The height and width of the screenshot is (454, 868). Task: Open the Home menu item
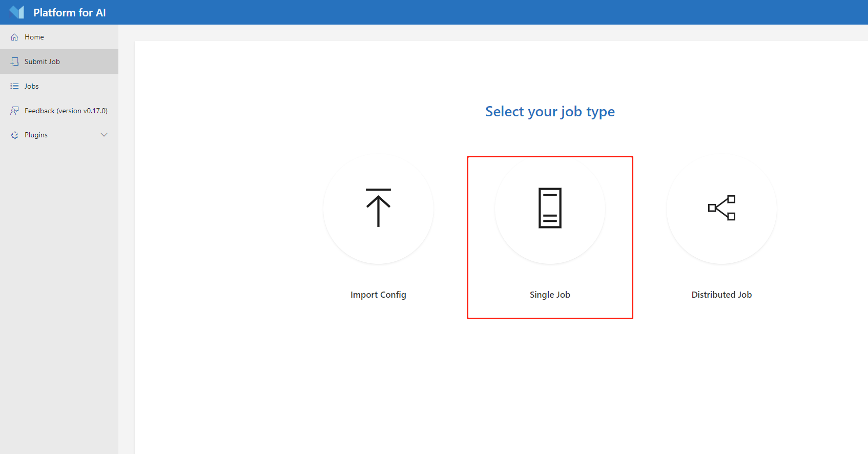(34, 37)
